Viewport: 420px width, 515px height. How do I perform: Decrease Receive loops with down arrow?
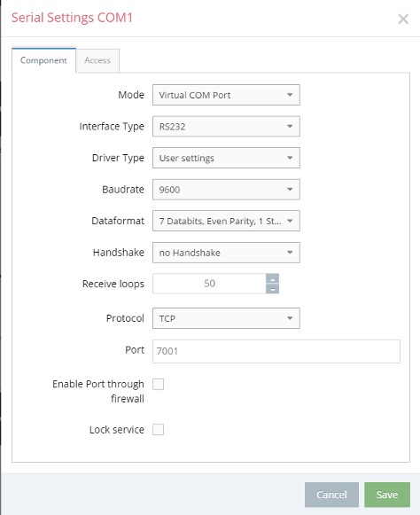pyautogui.click(x=272, y=289)
